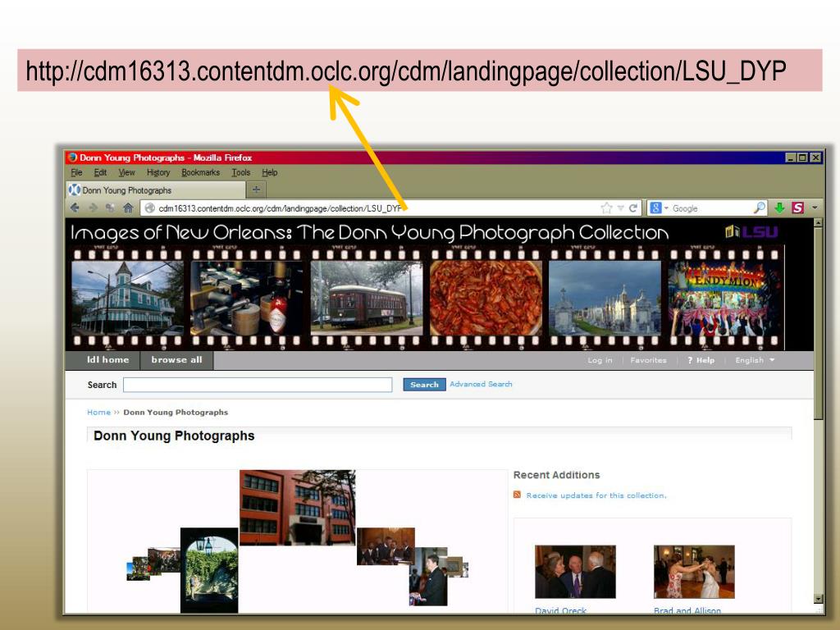Click the scrollbar up arrow
Image resolution: width=840 pixels, height=630 pixels.
[818, 223]
